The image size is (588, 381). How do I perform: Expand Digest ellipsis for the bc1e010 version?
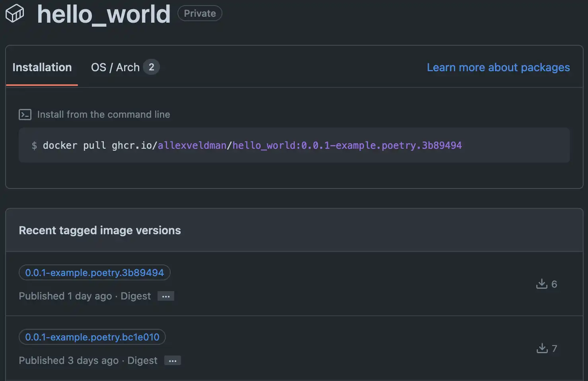pyautogui.click(x=172, y=361)
